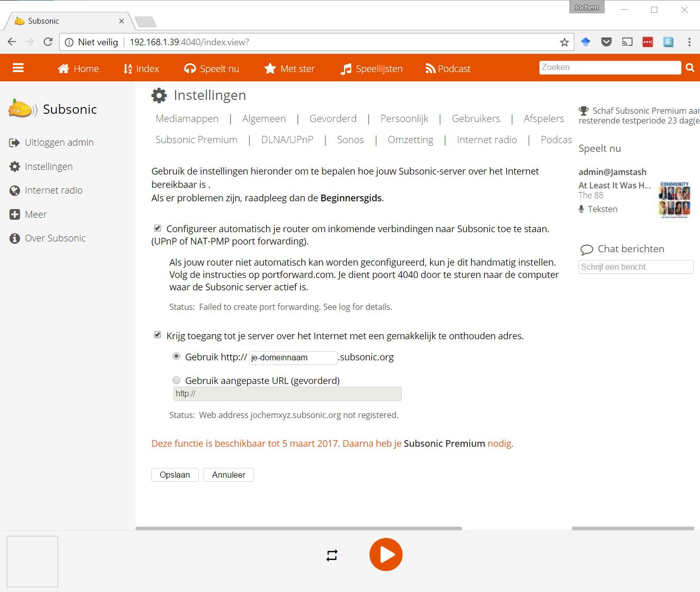Switch to the Persoonlijk settings tab
This screenshot has width=700, height=592.
[x=404, y=118]
